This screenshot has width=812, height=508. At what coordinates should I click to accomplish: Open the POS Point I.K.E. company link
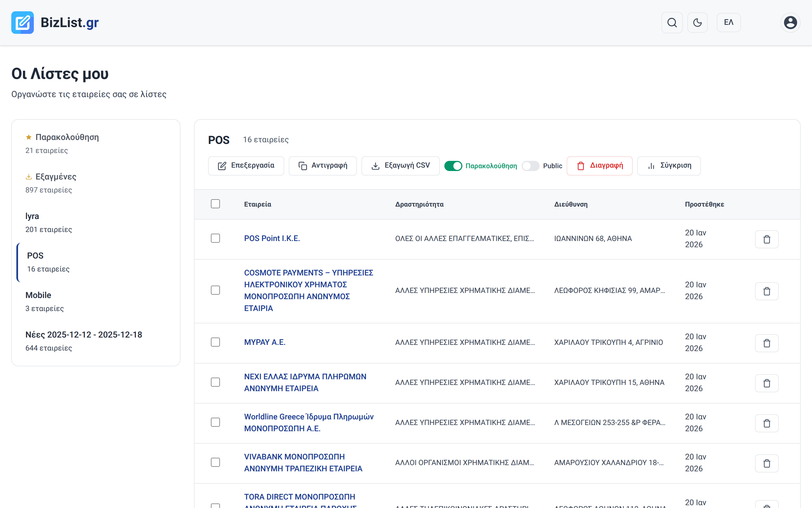pos(272,238)
